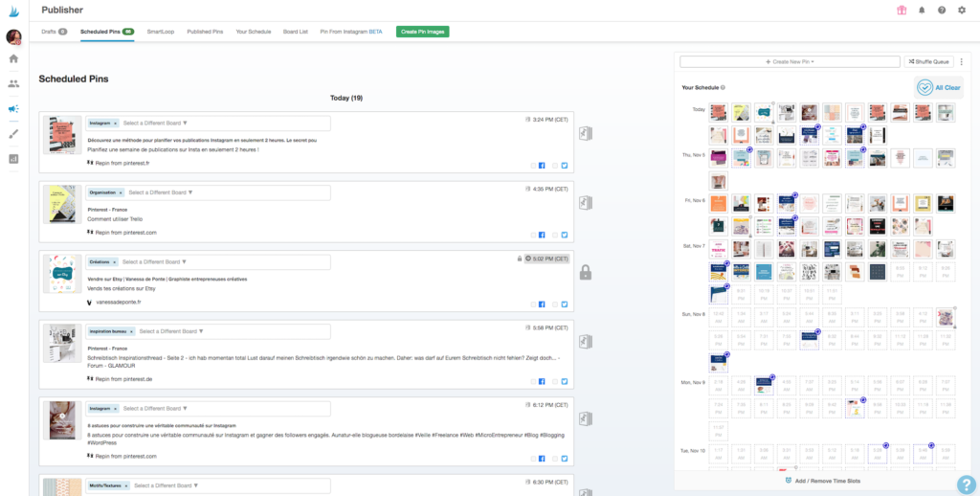This screenshot has height=496, width=980.
Task: Open the gift icon in top bar
Action: pos(901,10)
